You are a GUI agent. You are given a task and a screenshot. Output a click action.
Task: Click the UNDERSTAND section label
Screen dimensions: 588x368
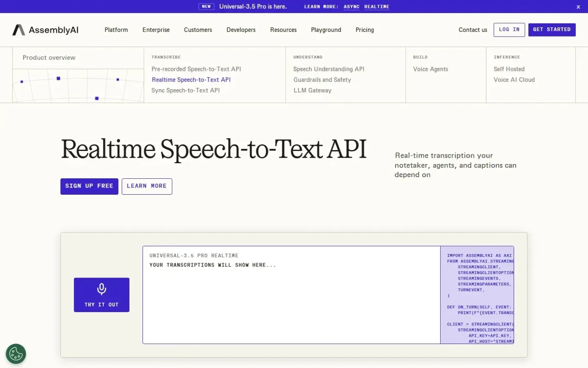308,57
